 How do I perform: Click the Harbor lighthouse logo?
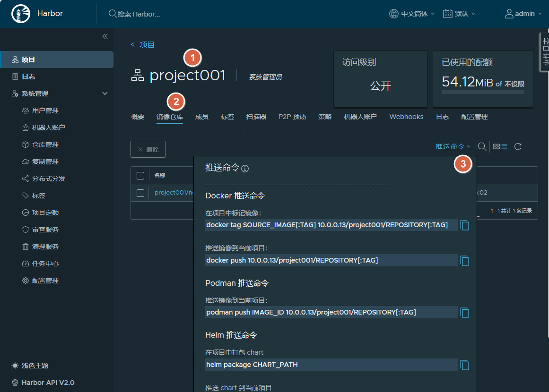21,14
